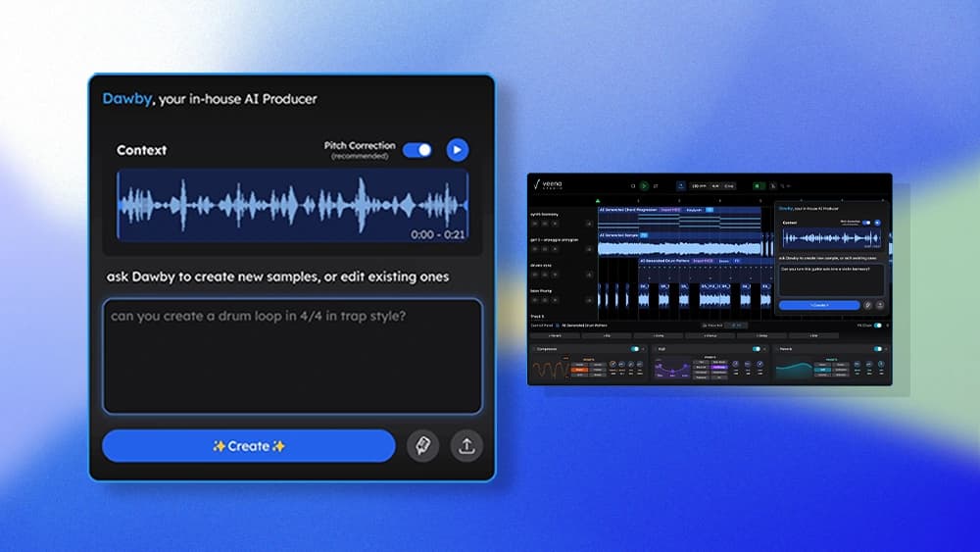Viewport: 980px width, 552px height.
Task: Click the large round upload arrow icon
Action: point(466,446)
